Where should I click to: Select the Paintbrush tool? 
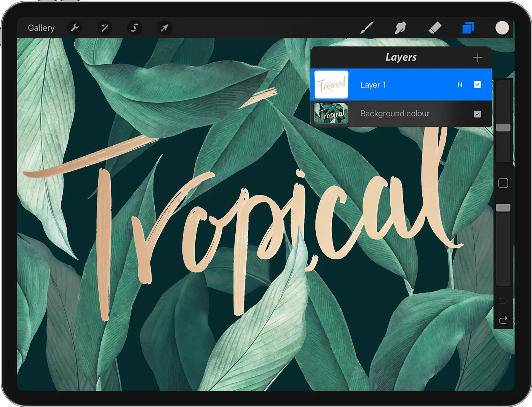tap(366, 27)
